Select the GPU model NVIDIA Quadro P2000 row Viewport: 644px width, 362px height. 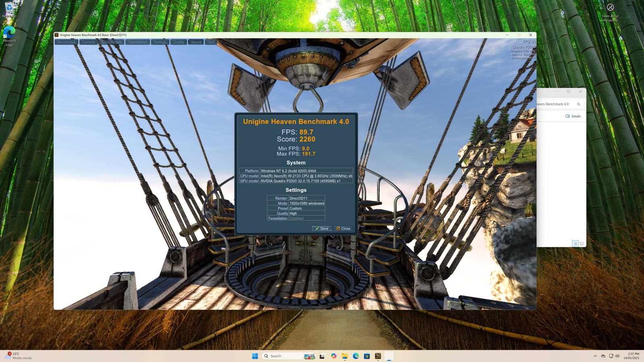(x=296, y=181)
